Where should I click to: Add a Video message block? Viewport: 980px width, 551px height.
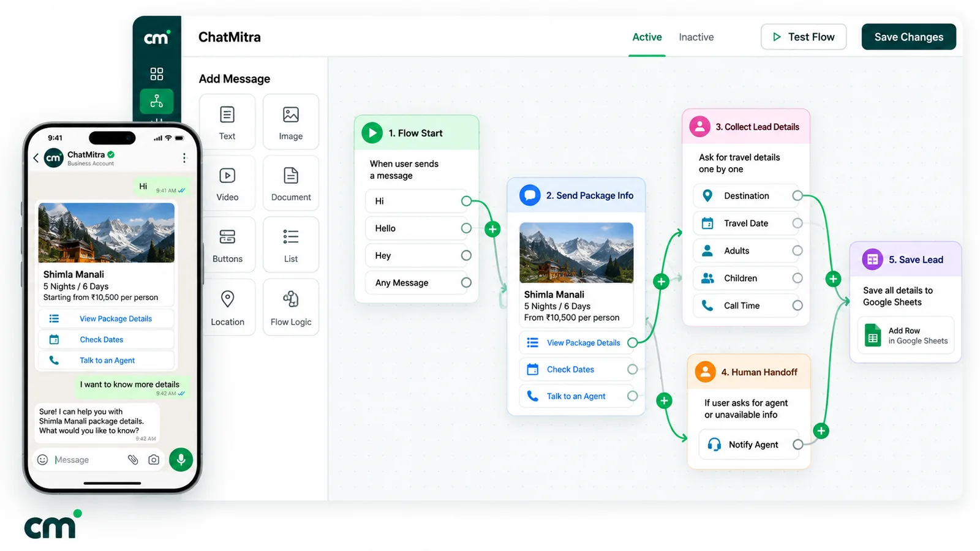click(227, 183)
